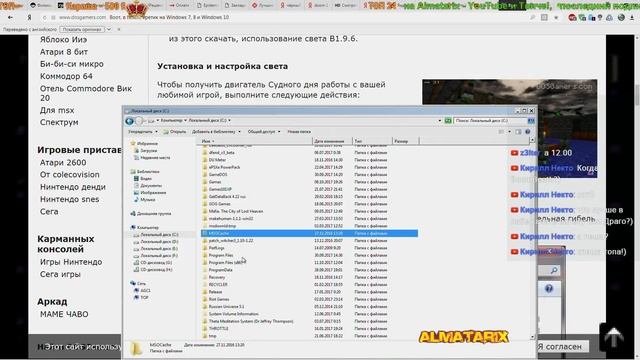Click Explorer's forward navigation arrow
The width and height of the screenshot is (640, 360).
(139, 121)
